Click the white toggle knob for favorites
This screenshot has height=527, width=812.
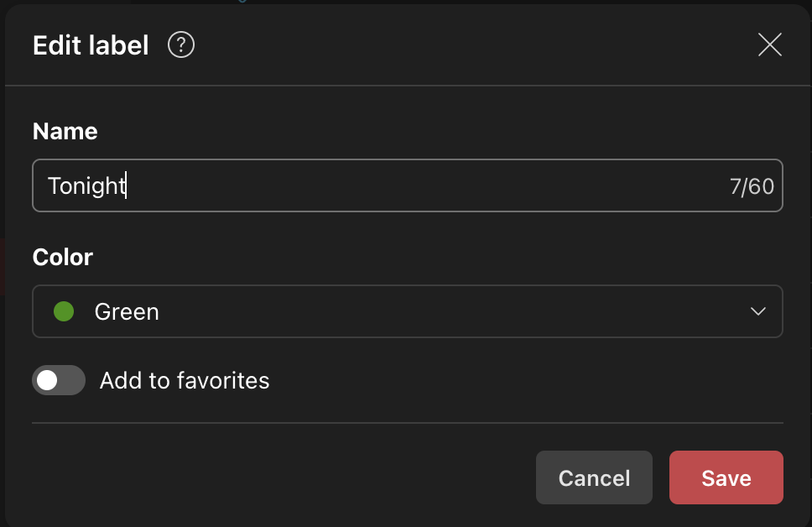(x=47, y=380)
